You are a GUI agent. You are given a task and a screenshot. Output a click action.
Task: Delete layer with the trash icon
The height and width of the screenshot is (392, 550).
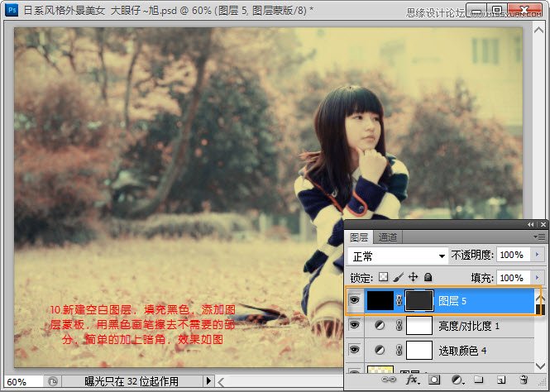(x=524, y=380)
